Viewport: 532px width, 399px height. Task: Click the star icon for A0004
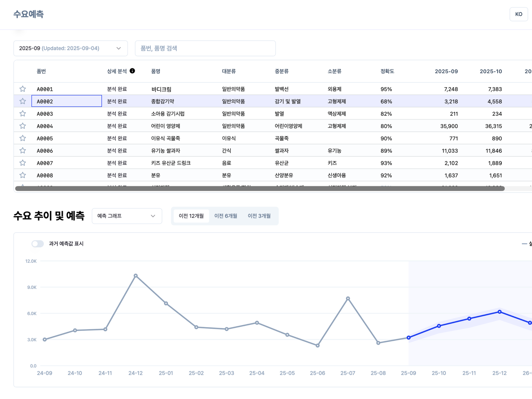(23, 126)
